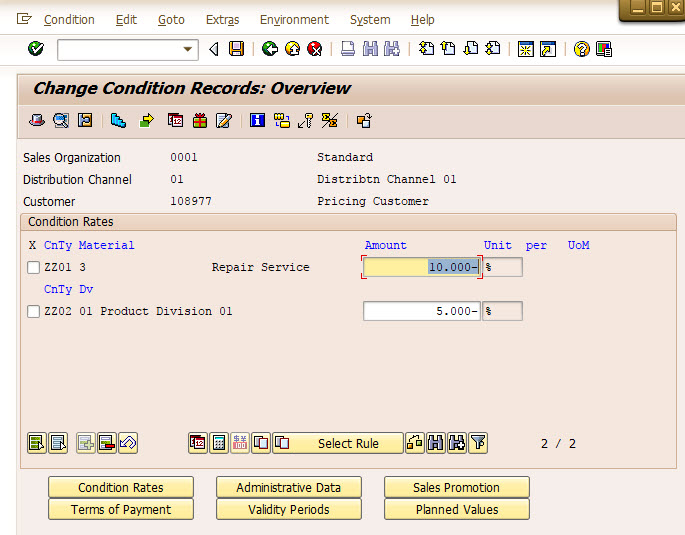Click the Select Rule button
This screenshot has width=685, height=535.
348,443
